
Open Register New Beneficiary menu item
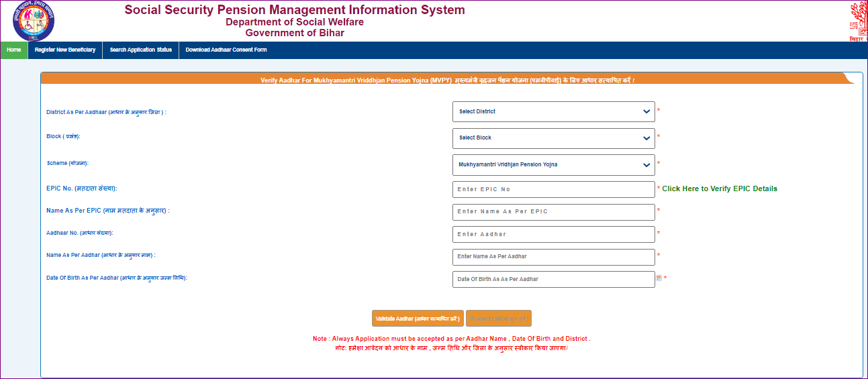pyautogui.click(x=65, y=50)
